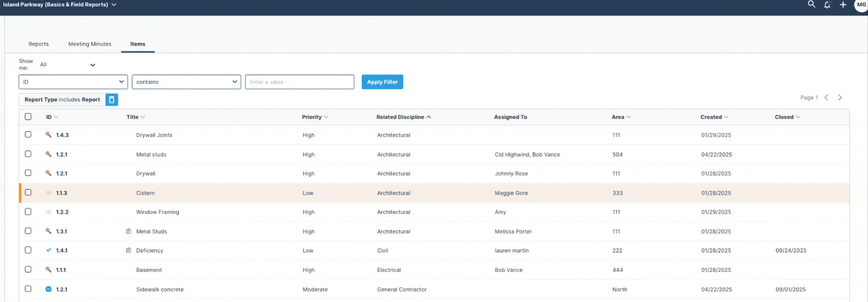Select the Cistern row checkbox
Screen dimensions: 868x302
(28, 192)
